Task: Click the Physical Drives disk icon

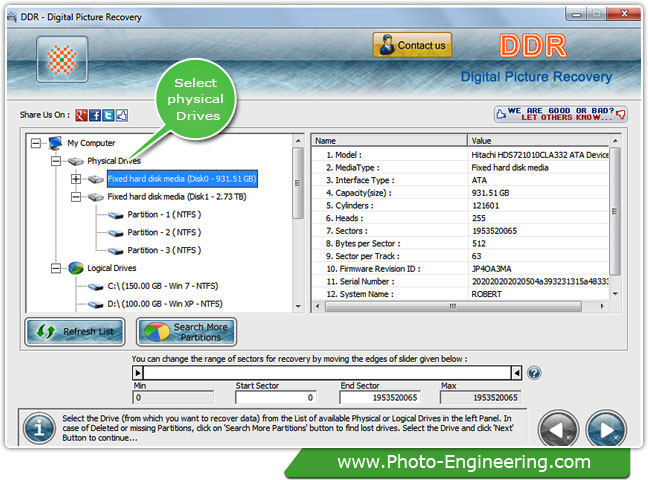Action: pos(76,161)
